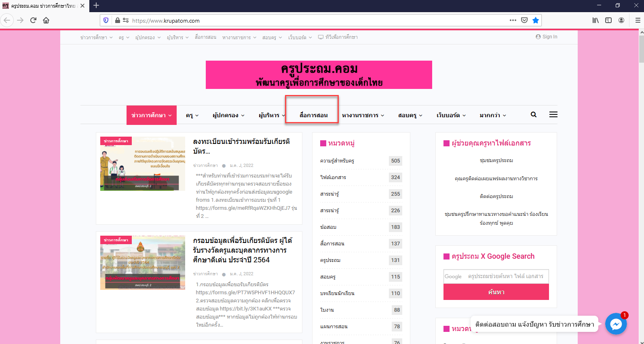Screen dimensions: 644x344
Task: Open ข่าวการศึกษา main navigation tab
Action: pyautogui.click(x=152, y=115)
